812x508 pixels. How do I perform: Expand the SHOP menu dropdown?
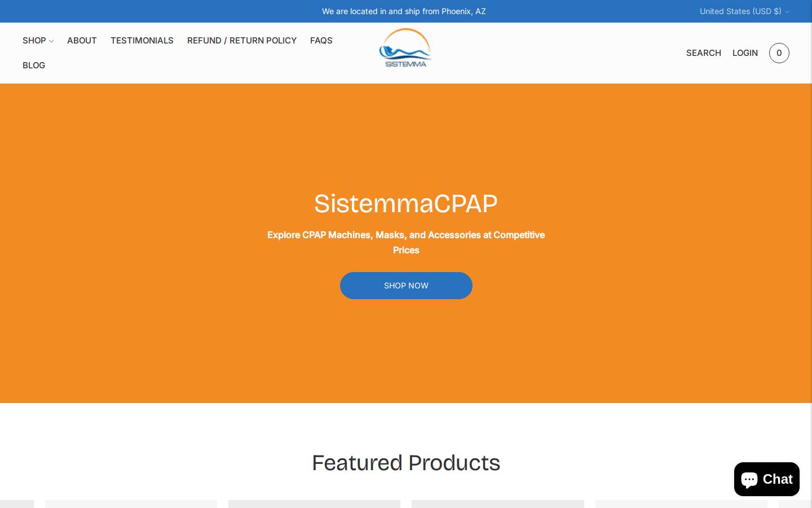[38, 41]
